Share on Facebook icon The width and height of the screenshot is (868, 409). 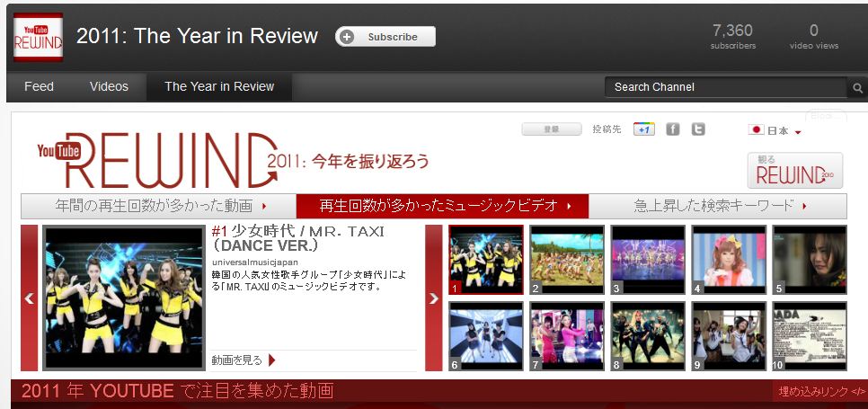(x=673, y=129)
